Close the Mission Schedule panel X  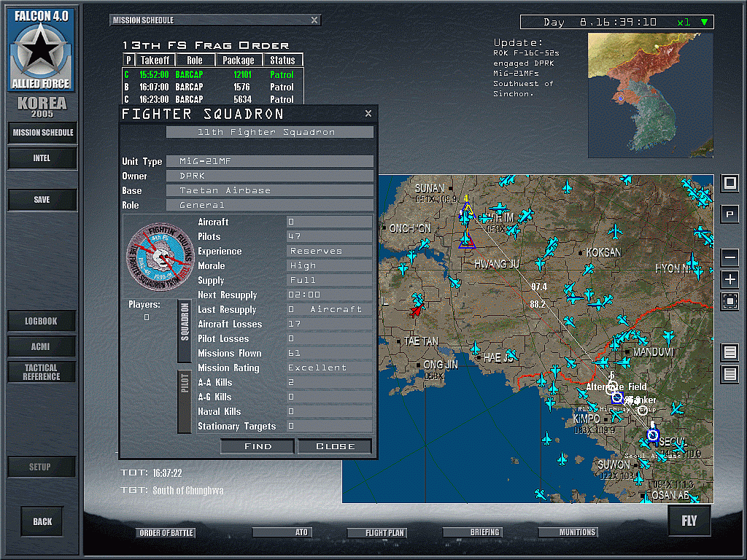[314, 20]
